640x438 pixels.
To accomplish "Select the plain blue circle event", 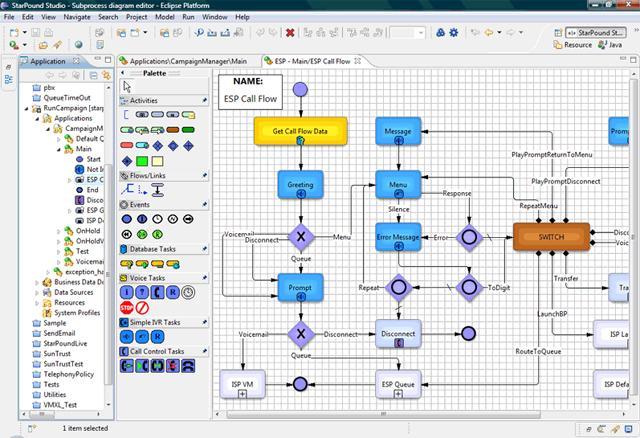I will tap(127, 219).
